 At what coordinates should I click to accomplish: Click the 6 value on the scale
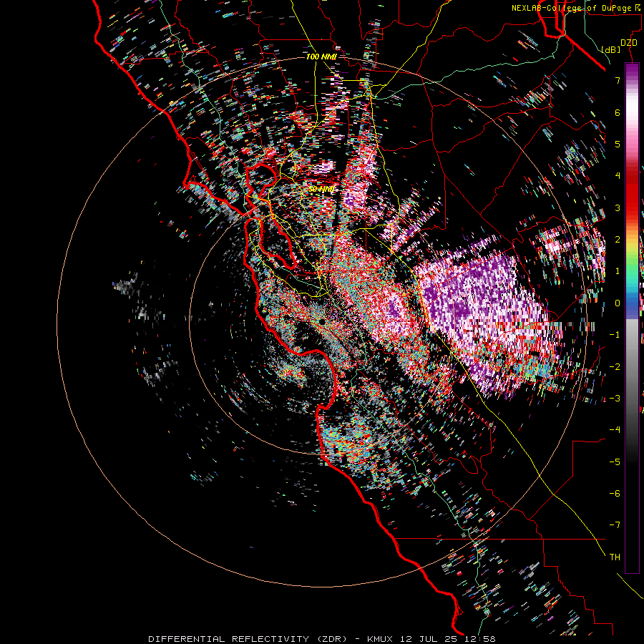[618, 112]
